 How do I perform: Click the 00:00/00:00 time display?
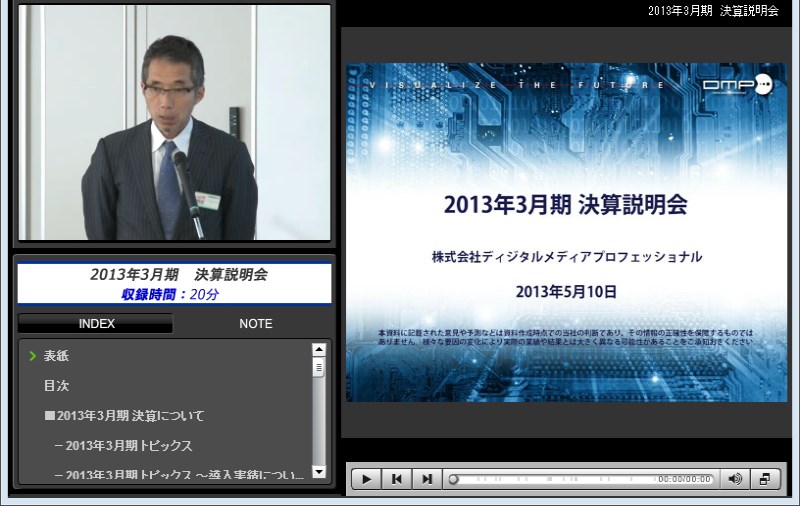pos(684,479)
